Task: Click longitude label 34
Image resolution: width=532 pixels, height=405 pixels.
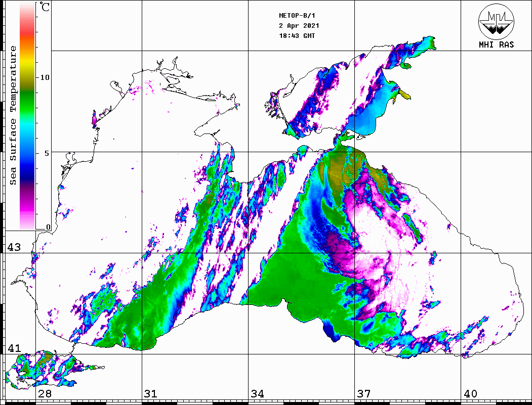Action: click(x=258, y=393)
